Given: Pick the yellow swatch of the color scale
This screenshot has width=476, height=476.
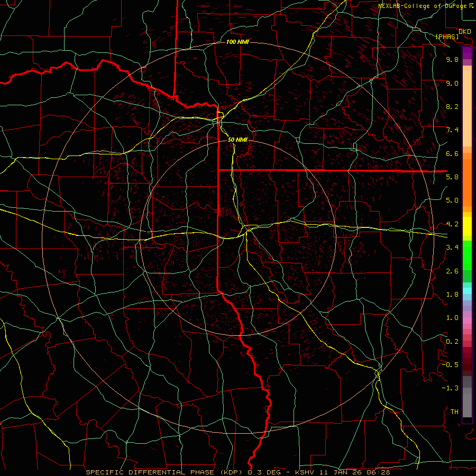Looking at the screenshot, I should pyautogui.click(x=467, y=226).
